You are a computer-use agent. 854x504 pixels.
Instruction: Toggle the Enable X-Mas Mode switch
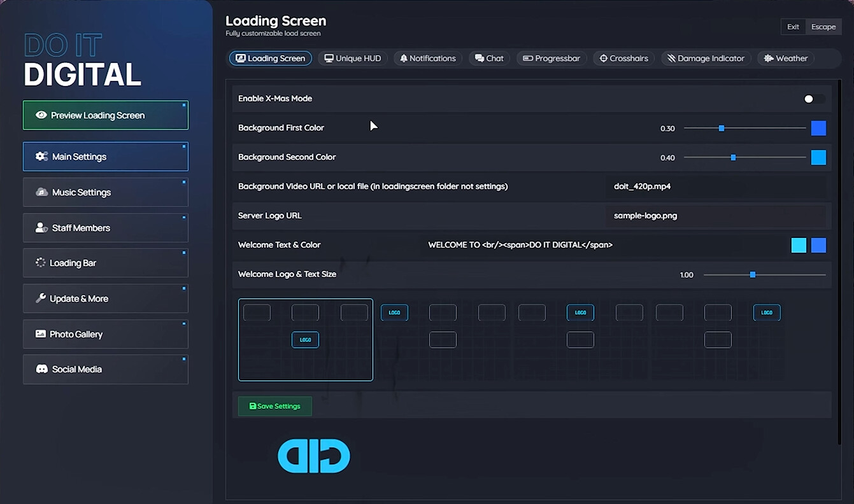pos(814,99)
